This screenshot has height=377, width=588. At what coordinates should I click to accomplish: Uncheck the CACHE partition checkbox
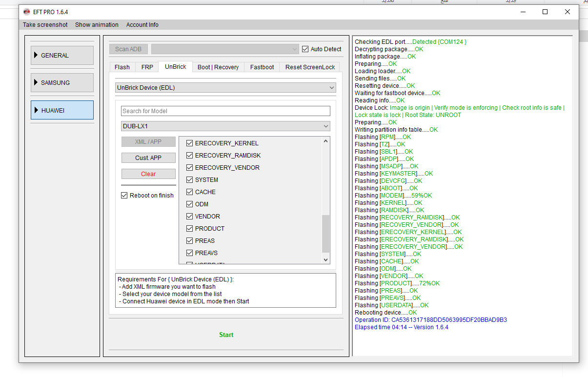tap(190, 192)
